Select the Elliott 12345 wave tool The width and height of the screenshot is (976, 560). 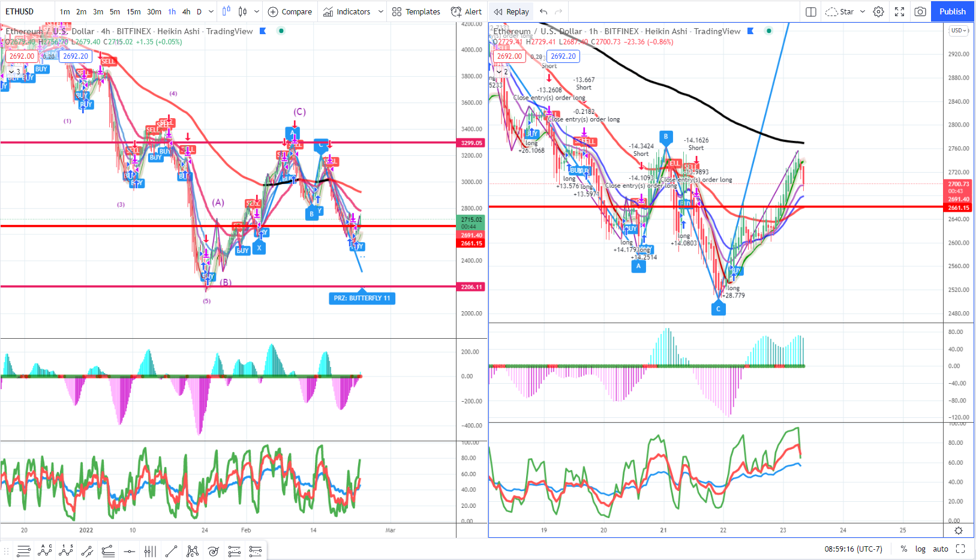click(x=66, y=551)
